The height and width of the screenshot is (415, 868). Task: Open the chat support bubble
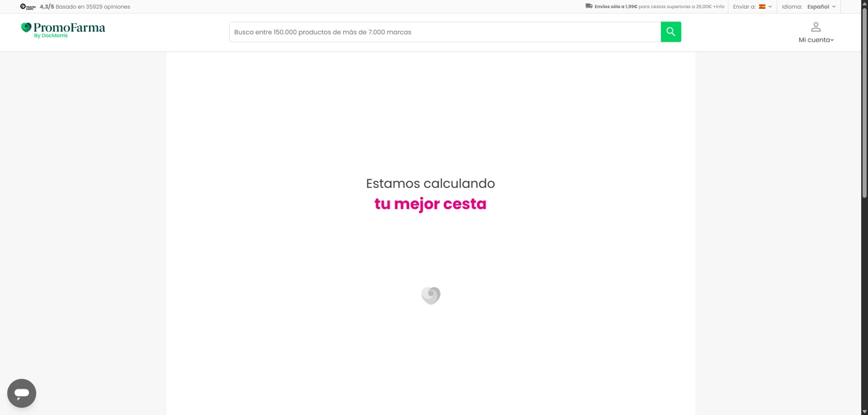(22, 394)
